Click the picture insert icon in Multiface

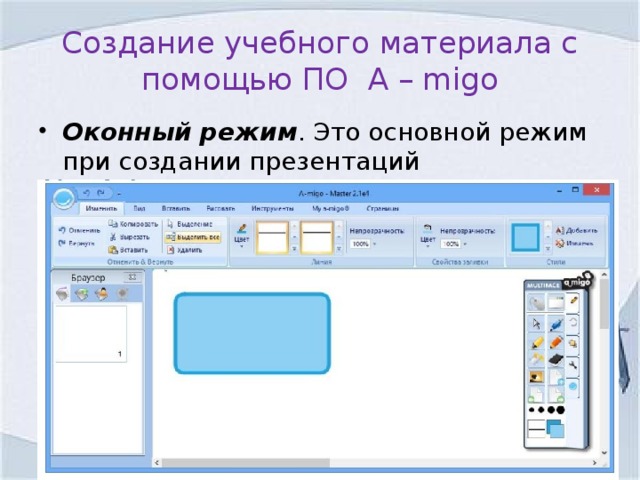(536, 377)
